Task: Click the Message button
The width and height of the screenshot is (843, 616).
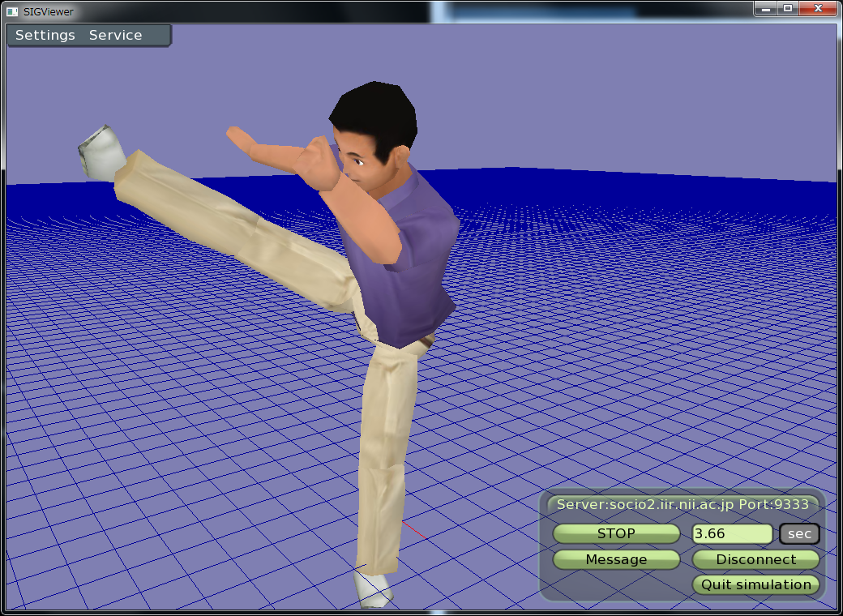Action: [616, 559]
